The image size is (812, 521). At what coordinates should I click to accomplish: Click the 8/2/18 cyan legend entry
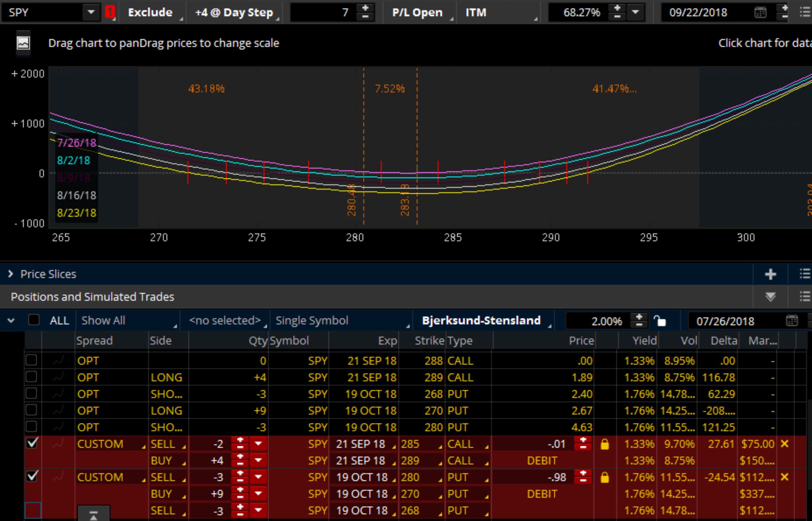[73, 160]
